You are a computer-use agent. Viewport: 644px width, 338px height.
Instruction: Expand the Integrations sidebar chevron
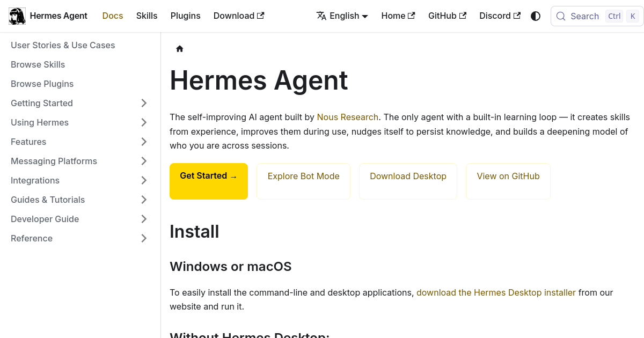point(144,180)
